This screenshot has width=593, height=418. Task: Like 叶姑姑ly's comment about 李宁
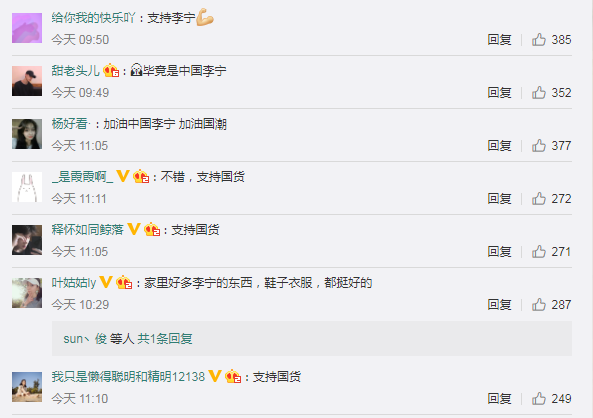[x=539, y=304]
